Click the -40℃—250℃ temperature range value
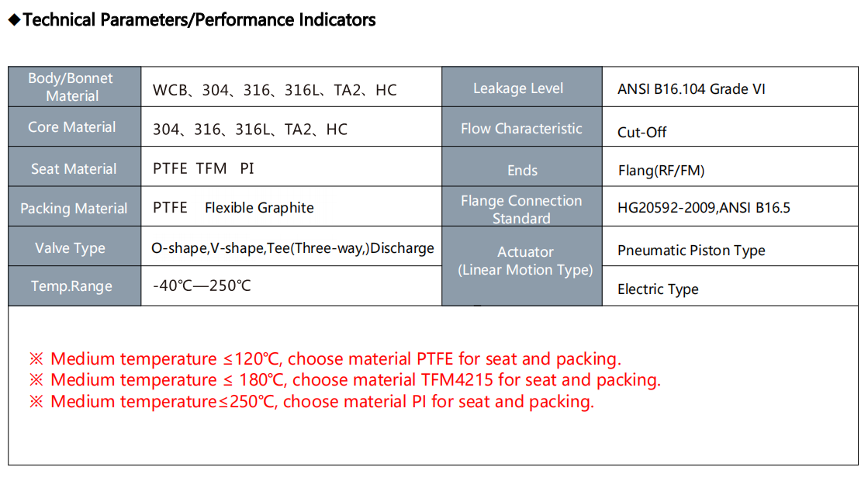 click(x=202, y=285)
